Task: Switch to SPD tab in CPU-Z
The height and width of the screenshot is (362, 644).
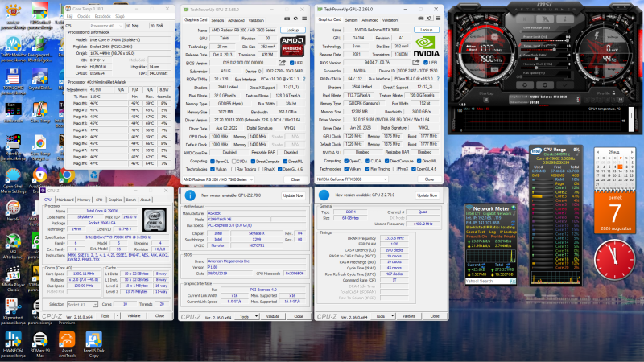Action: click(99, 200)
